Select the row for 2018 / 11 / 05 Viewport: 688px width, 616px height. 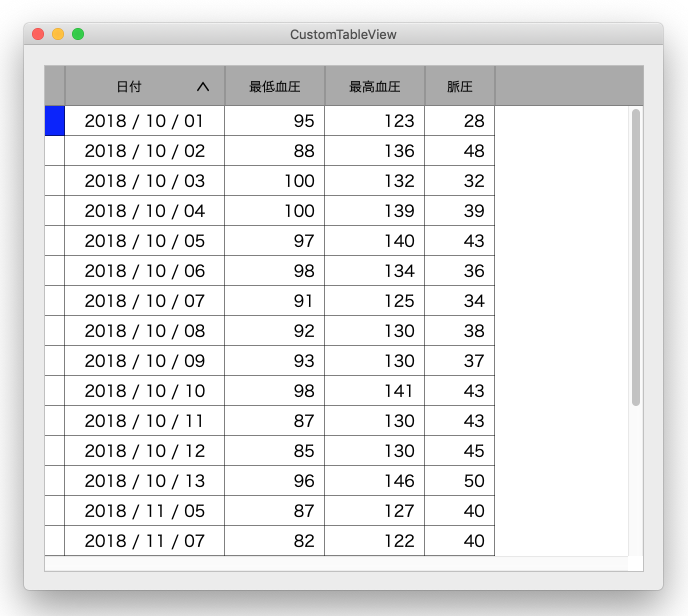click(x=145, y=511)
